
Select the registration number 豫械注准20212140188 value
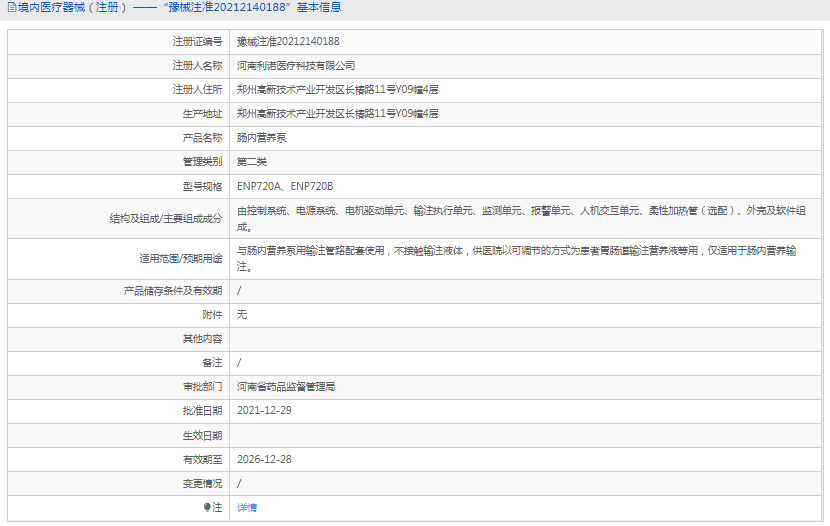coord(288,41)
